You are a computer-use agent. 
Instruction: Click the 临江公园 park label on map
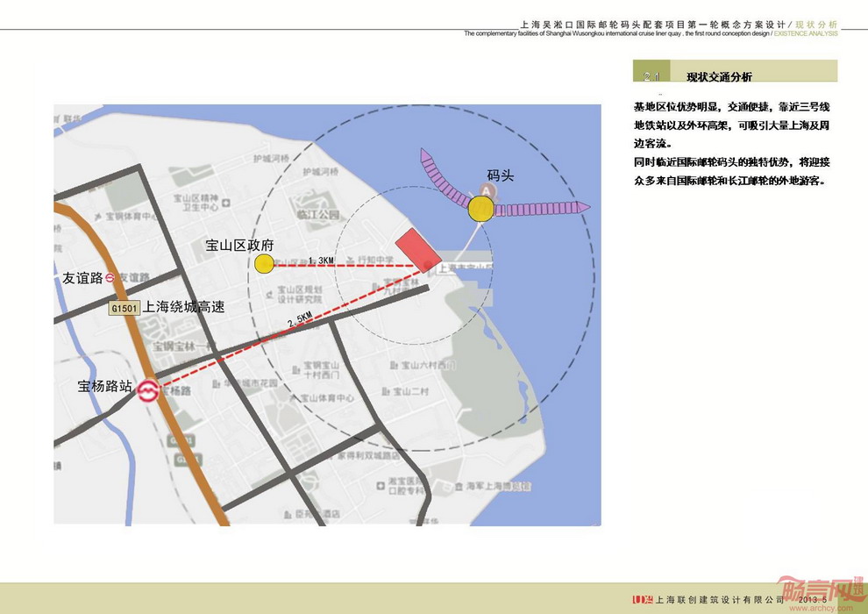pyautogui.click(x=316, y=214)
